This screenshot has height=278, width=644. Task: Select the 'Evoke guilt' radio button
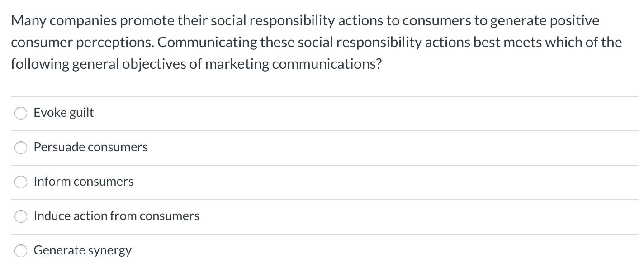[x=21, y=113]
